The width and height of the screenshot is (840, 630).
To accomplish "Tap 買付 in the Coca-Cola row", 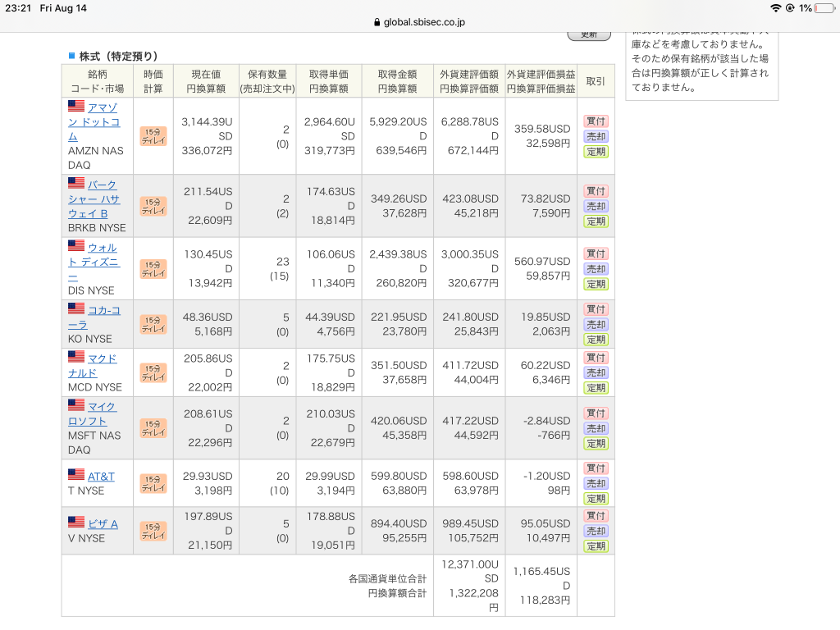I will [596, 309].
